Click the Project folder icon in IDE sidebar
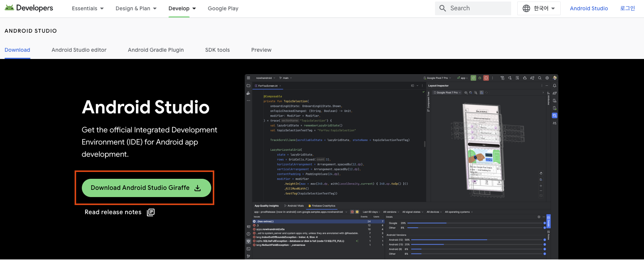Screen dimensions: 644x272 pos(249,86)
